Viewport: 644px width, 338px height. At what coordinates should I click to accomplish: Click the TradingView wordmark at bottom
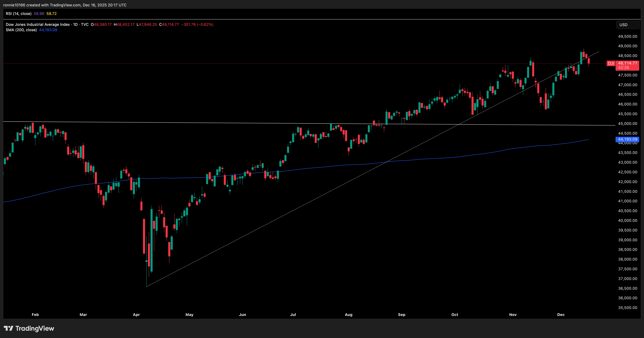(35, 329)
